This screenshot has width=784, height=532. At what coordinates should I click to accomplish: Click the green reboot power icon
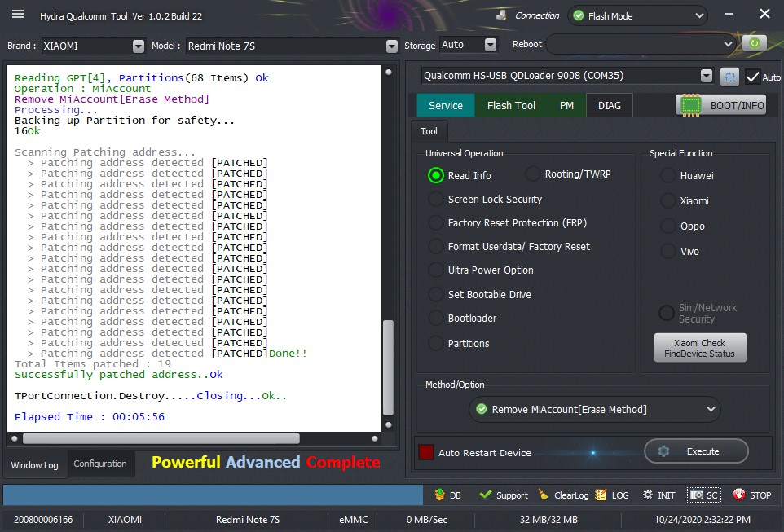point(754,44)
